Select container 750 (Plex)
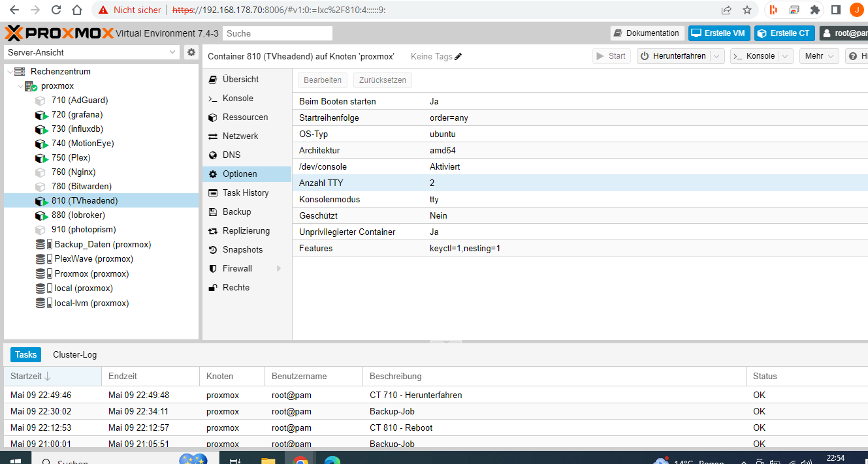868x464 pixels. 71,157
